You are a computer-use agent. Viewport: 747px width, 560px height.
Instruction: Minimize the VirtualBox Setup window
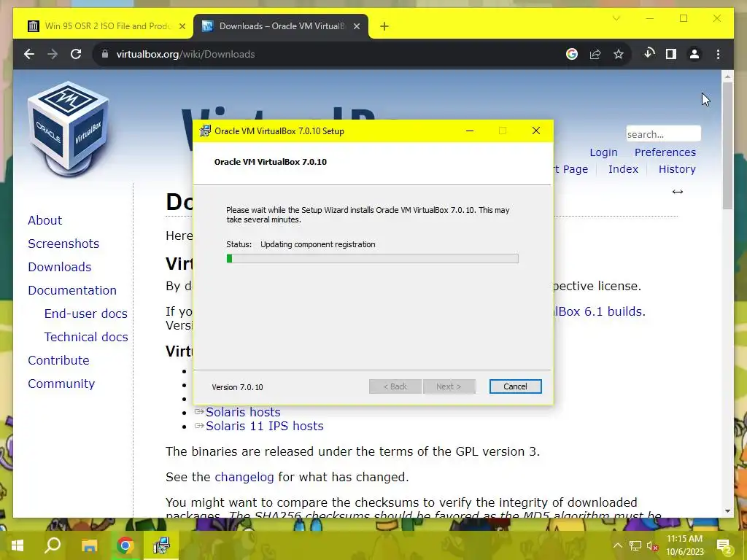(470, 131)
